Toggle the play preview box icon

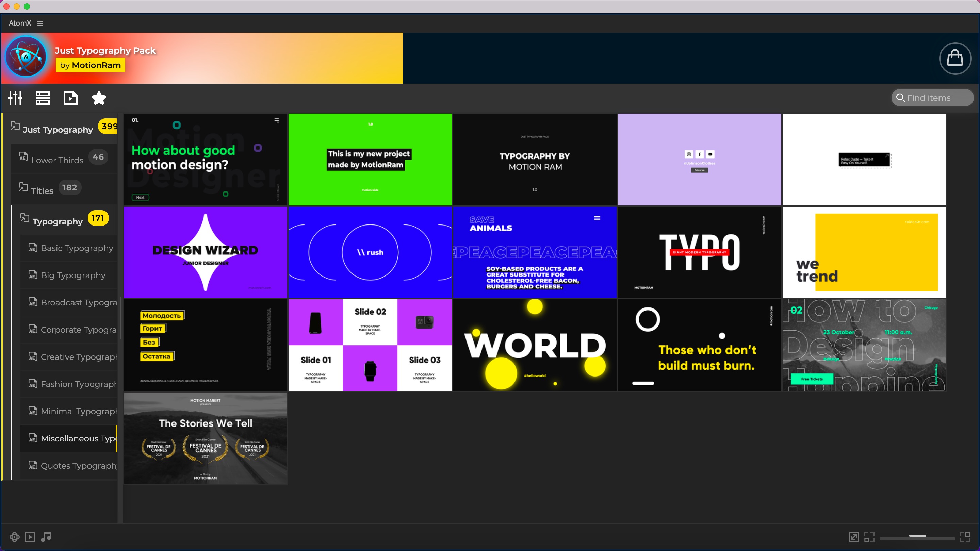click(30, 537)
